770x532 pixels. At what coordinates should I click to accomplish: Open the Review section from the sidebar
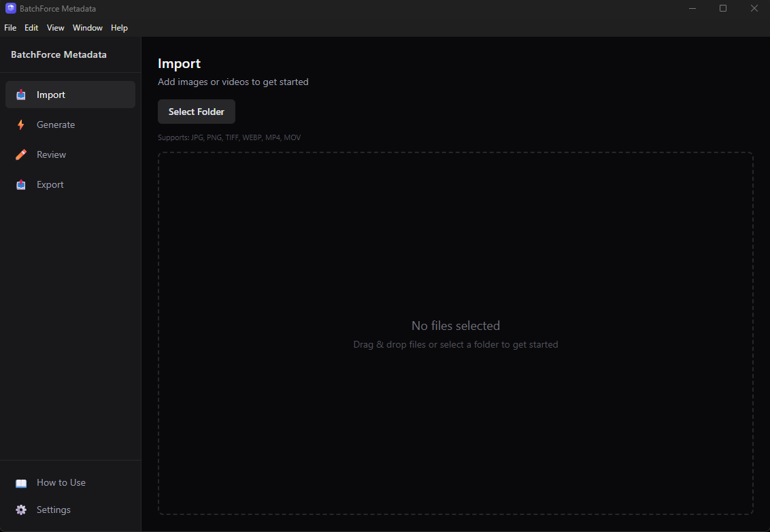(x=52, y=154)
